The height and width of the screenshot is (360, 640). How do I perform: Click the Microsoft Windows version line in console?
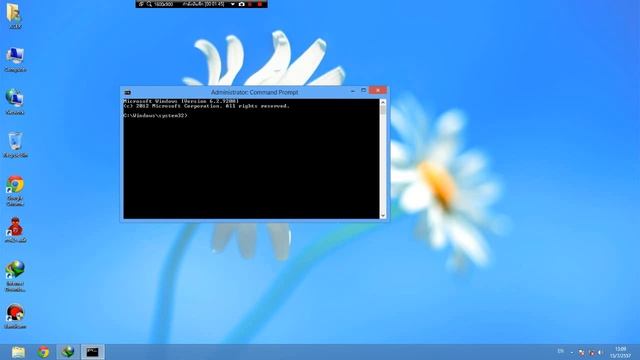pyautogui.click(x=181, y=101)
